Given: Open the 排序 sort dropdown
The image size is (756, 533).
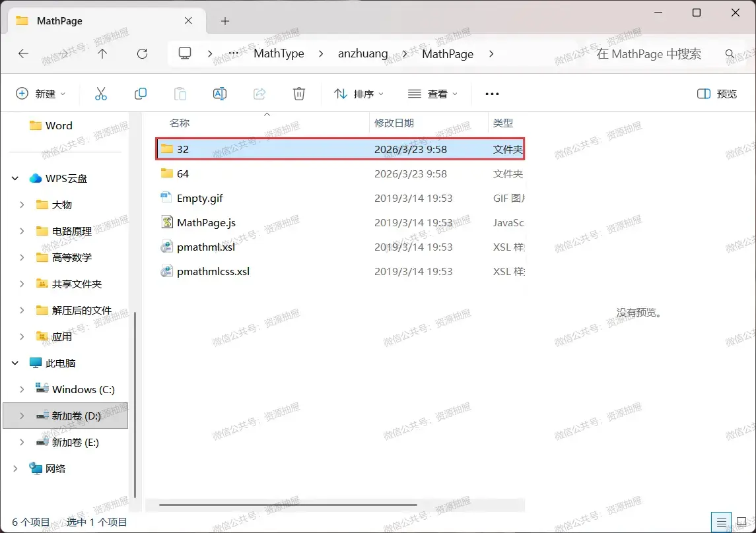Looking at the screenshot, I should point(359,94).
